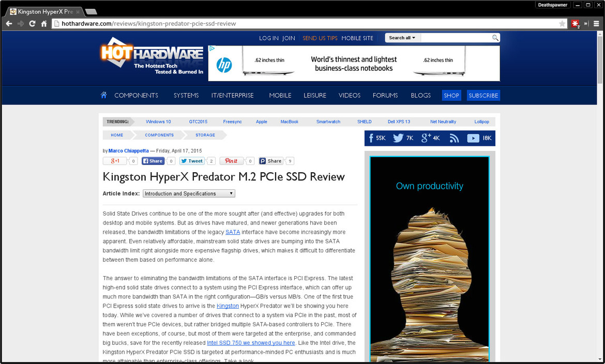Click the home icon in the navigation bar
Image resolution: width=605 pixels, height=364 pixels.
[x=104, y=95]
